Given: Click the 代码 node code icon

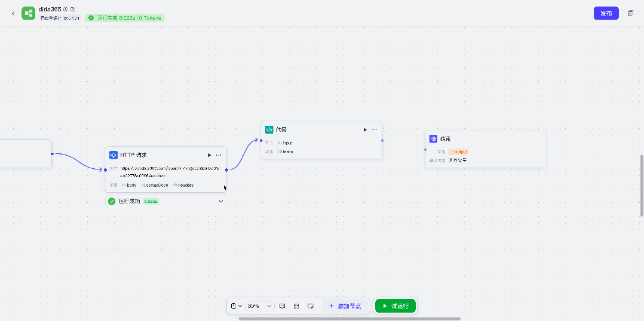Looking at the screenshot, I should pyautogui.click(x=269, y=129).
